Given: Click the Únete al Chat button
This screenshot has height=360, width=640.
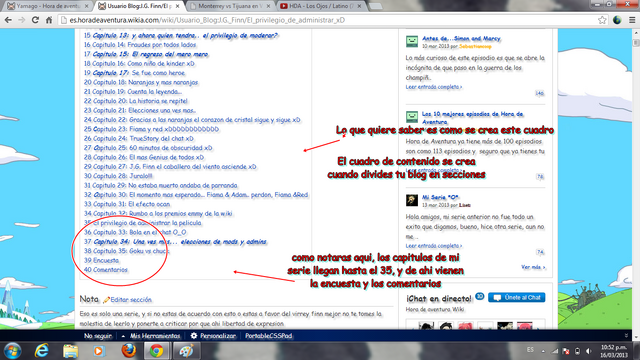Looking at the screenshot, I should tap(517, 298).
